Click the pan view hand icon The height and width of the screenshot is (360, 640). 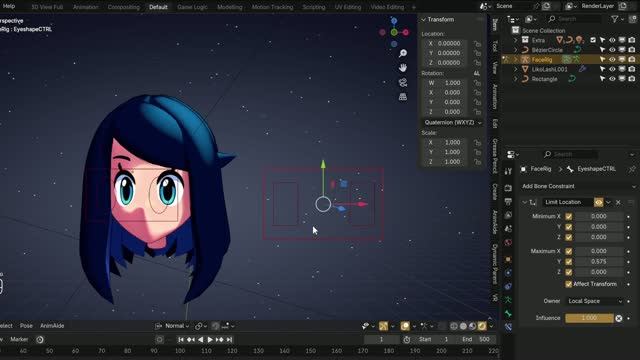(403, 68)
